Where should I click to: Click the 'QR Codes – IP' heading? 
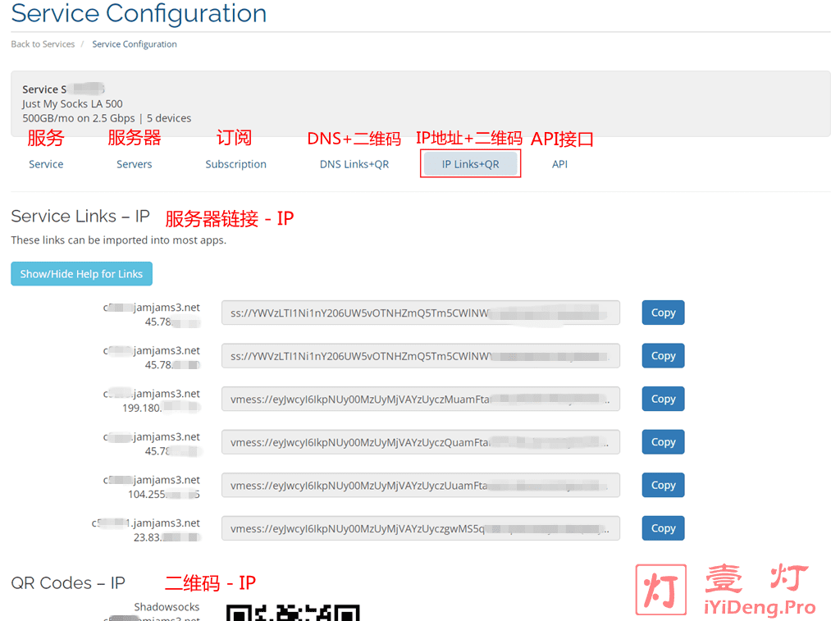coord(68,583)
